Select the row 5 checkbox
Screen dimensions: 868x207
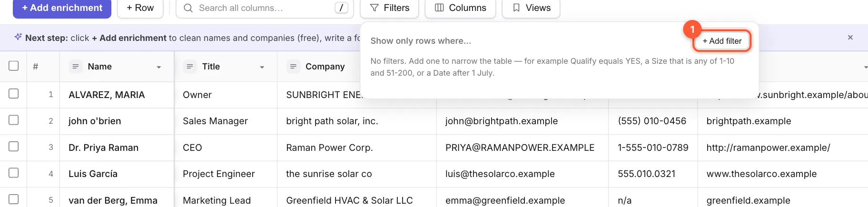14,199
